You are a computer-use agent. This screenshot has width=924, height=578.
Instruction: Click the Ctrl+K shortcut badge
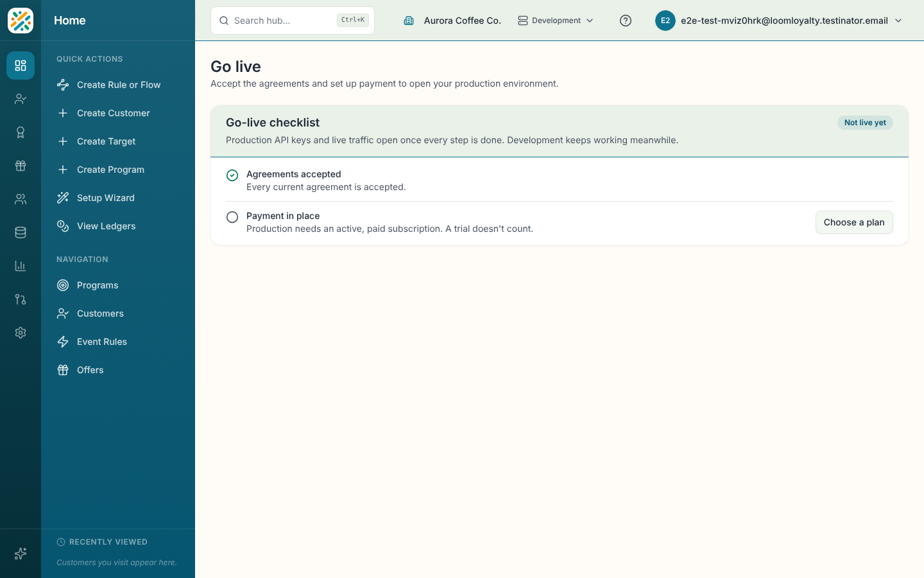point(353,21)
